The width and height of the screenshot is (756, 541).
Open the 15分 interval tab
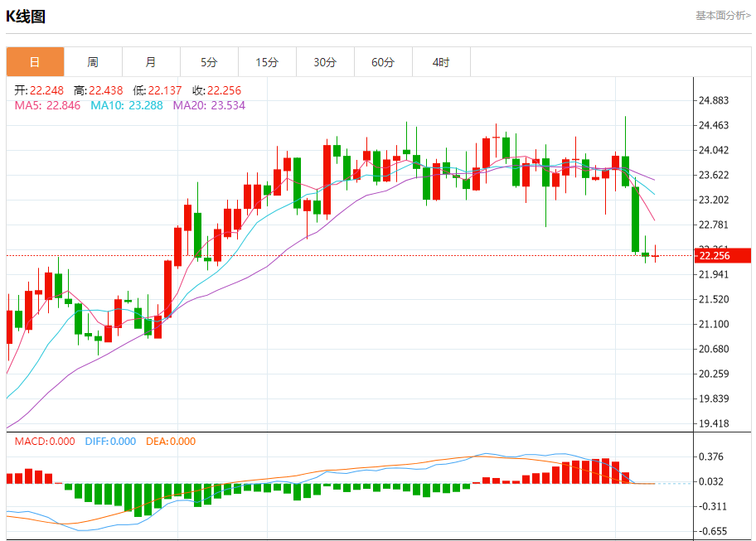point(267,61)
